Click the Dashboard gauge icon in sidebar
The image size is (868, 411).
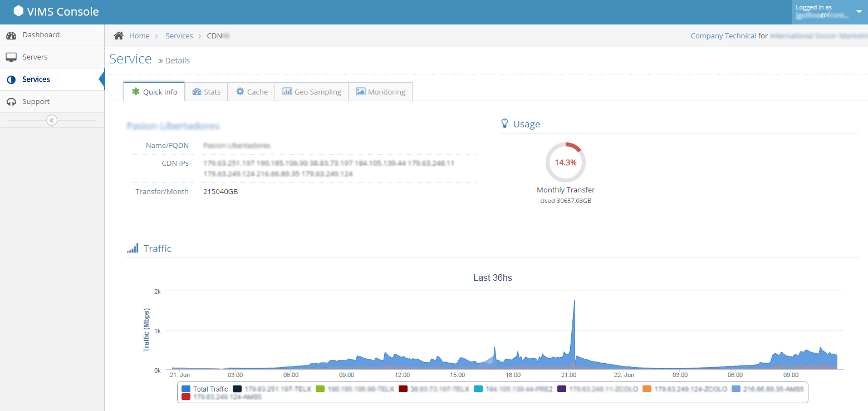(x=11, y=35)
